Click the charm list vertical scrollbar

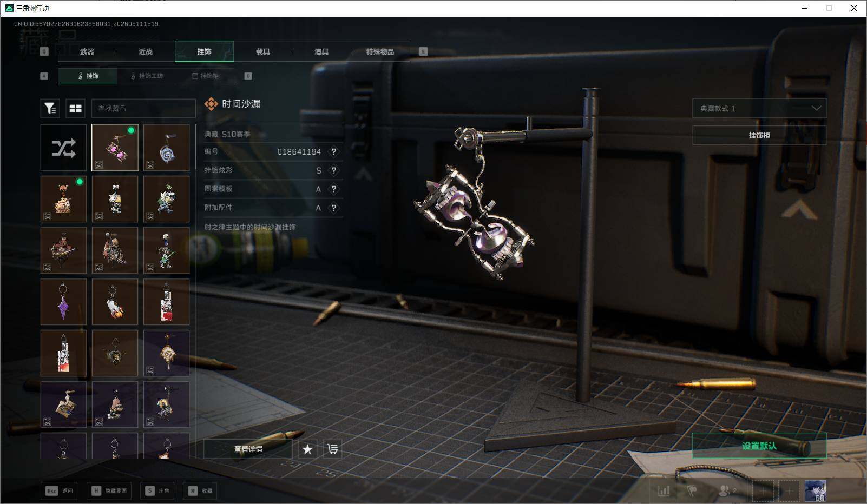tap(195, 147)
